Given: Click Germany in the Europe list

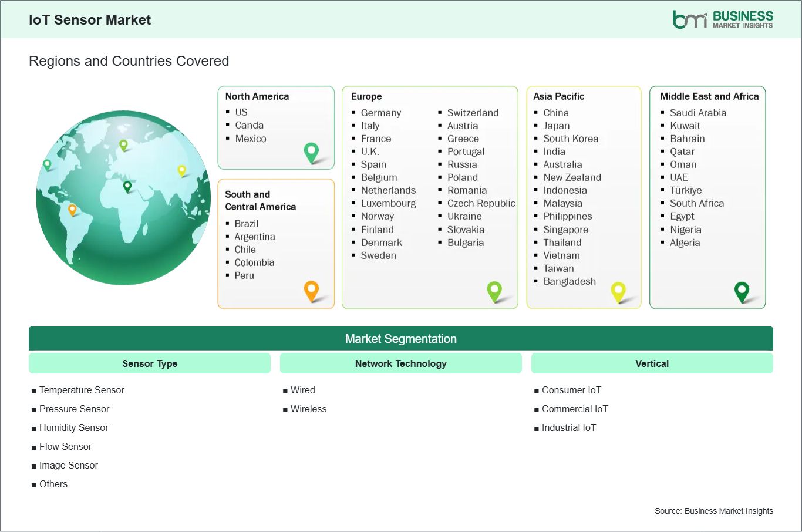Looking at the screenshot, I should pos(381,113).
